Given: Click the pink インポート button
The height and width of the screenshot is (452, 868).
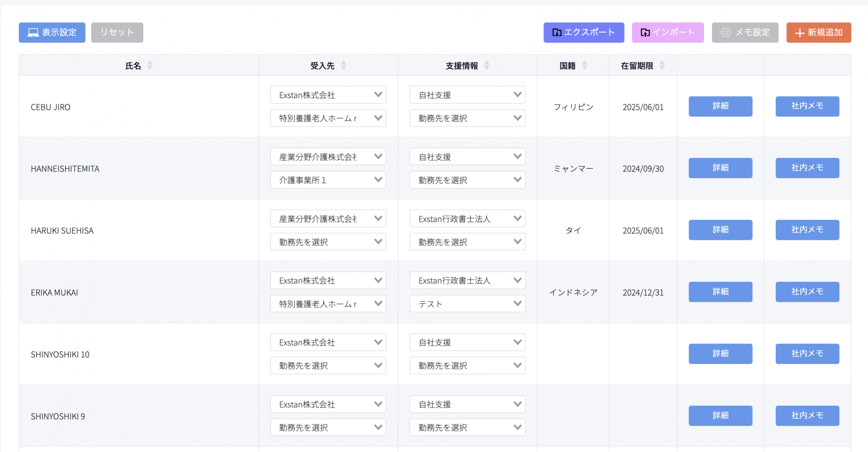Looking at the screenshot, I should tap(667, 33).
